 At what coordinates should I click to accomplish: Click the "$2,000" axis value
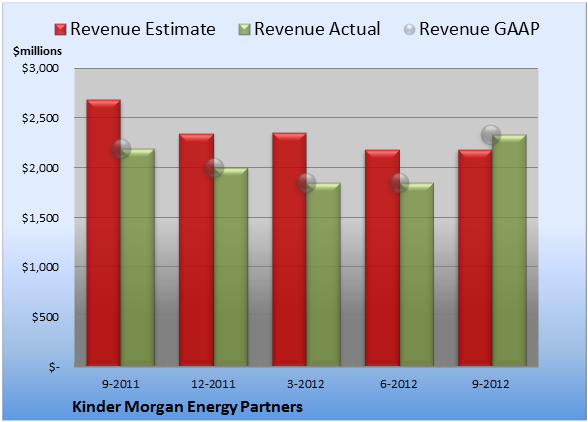coord(40,168)
